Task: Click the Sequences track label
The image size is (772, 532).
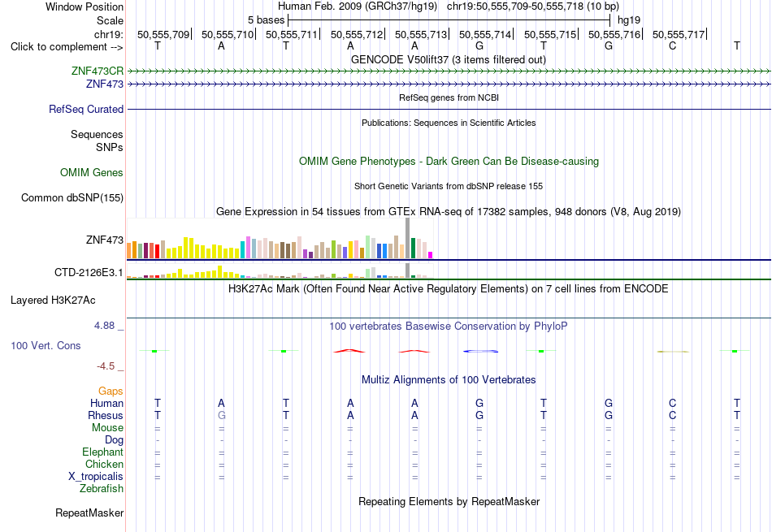Action: click(97, 134)
